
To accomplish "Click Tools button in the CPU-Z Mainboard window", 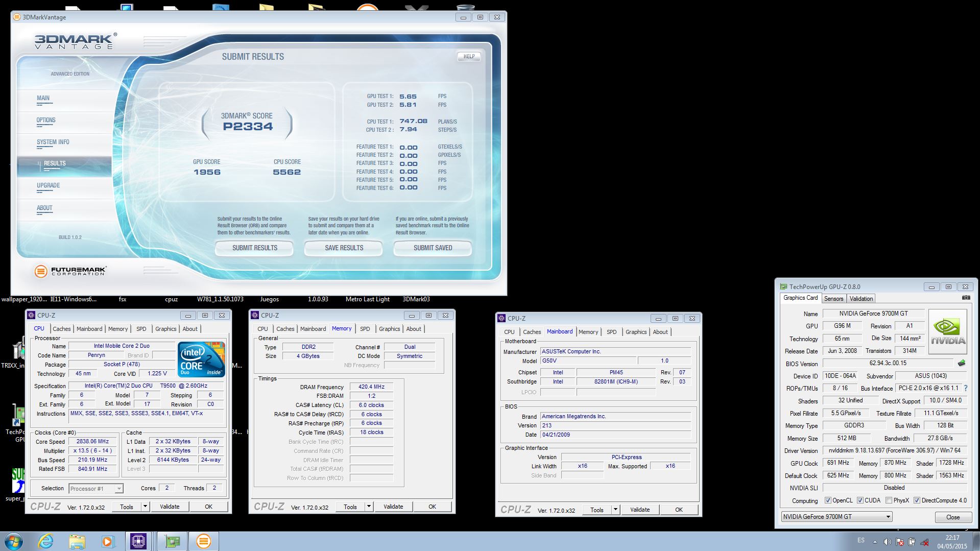I will 596,510.
